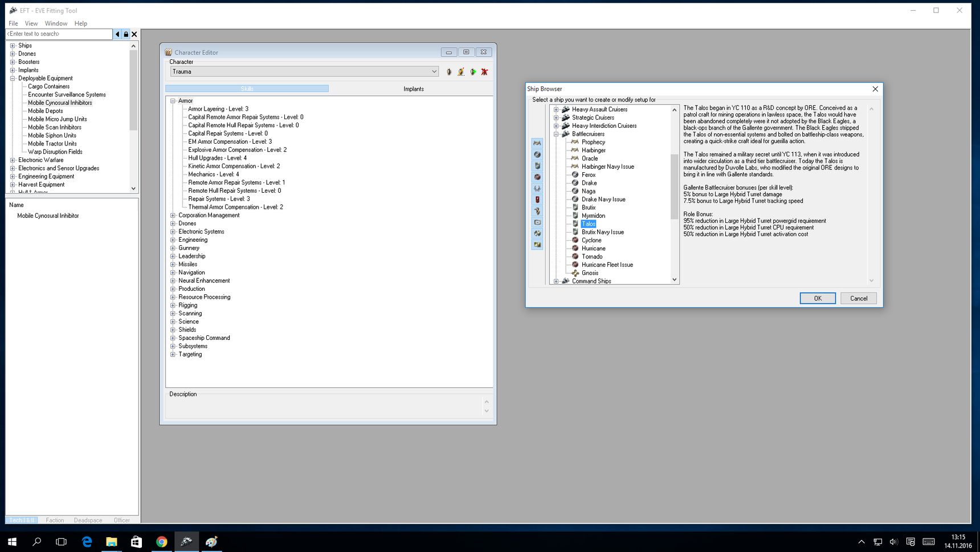Expand the Spaceship Command skill group

click(173, 338)
